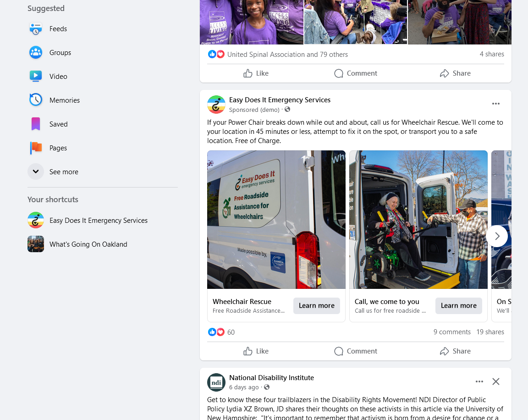The image size is (528, 420).
Task: Open options menu on Easy Does It post
Action: [495, 104]
